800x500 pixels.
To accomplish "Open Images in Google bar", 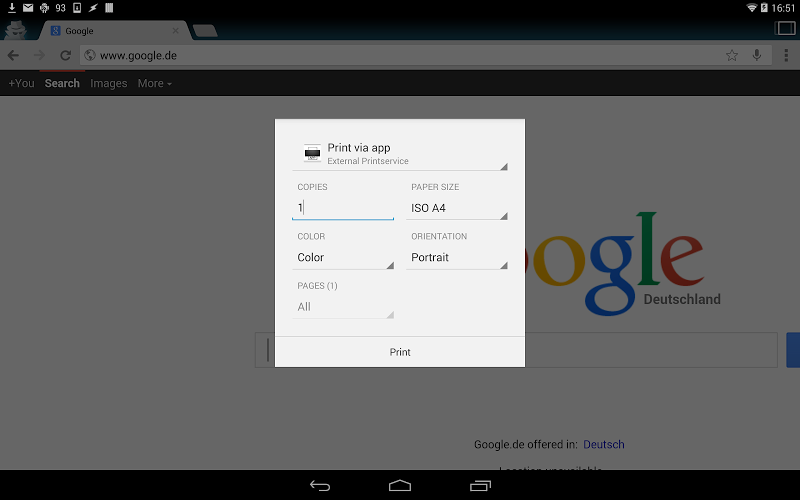I will point(109,83).
